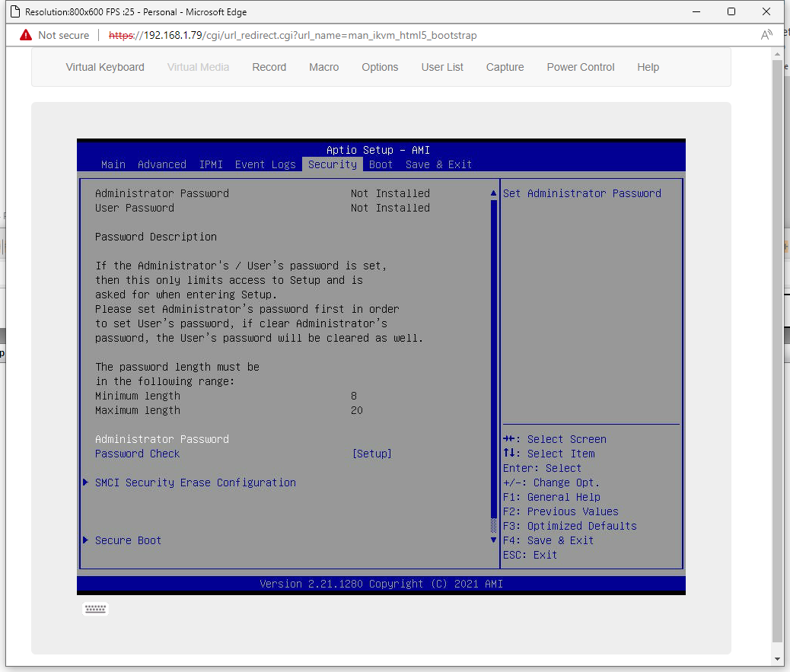Click the Aptio Setup - AMI title
This screenshot has width=790, height=672.
click(377, 150)
